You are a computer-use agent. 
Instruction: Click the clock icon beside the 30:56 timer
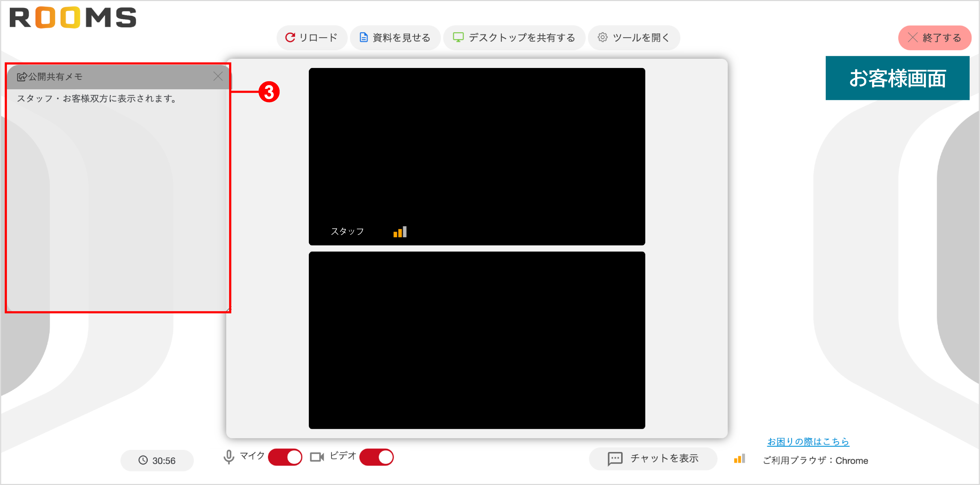(x=143, y=460)
